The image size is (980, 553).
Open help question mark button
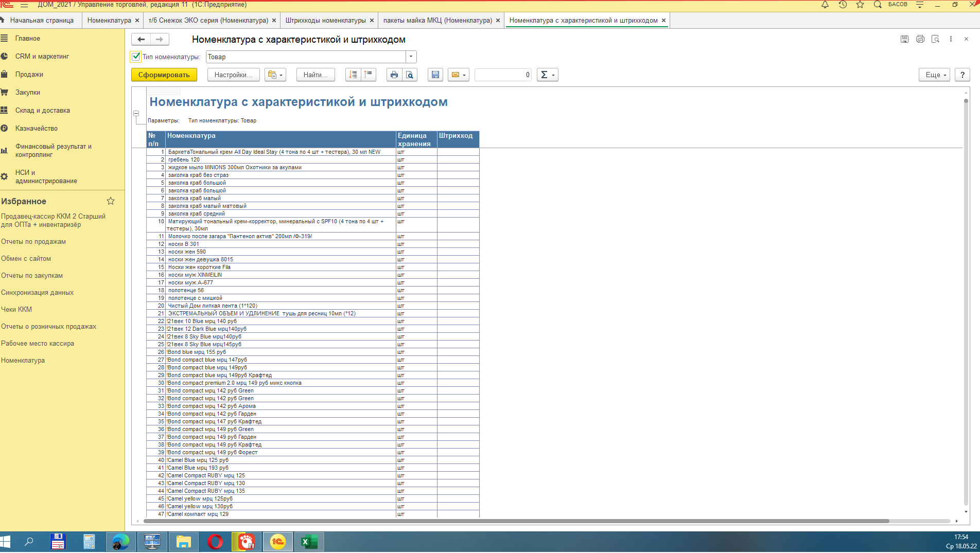coord(962,75)
